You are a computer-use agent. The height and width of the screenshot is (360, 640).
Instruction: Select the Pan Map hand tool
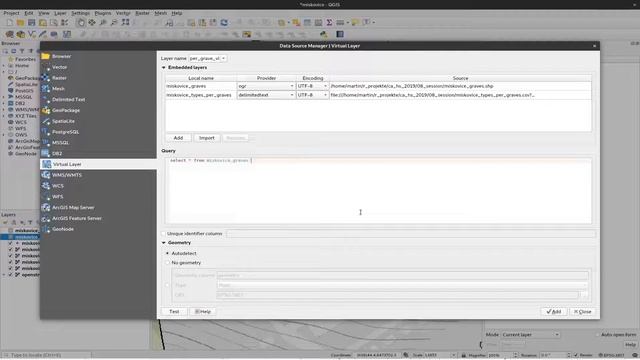point(81,22)
